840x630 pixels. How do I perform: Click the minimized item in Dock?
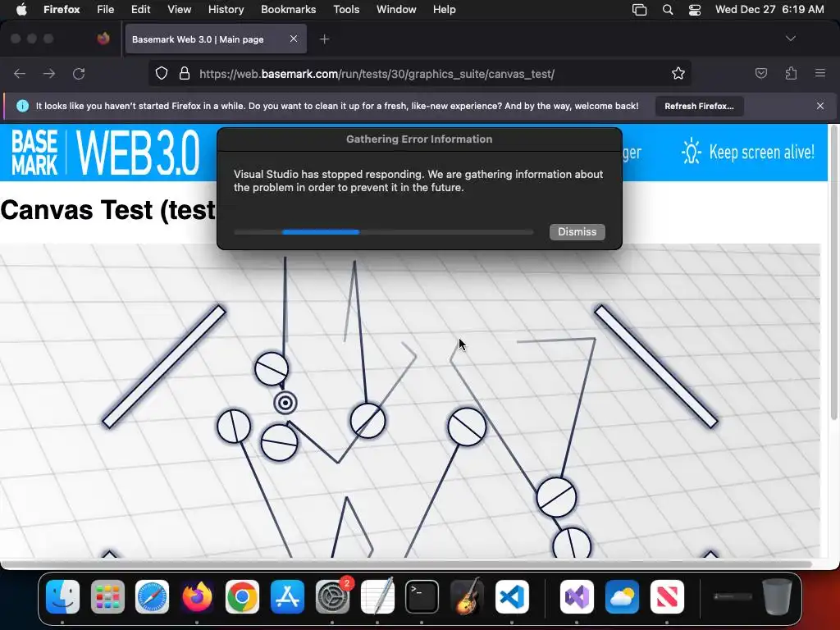pos(733,597)
